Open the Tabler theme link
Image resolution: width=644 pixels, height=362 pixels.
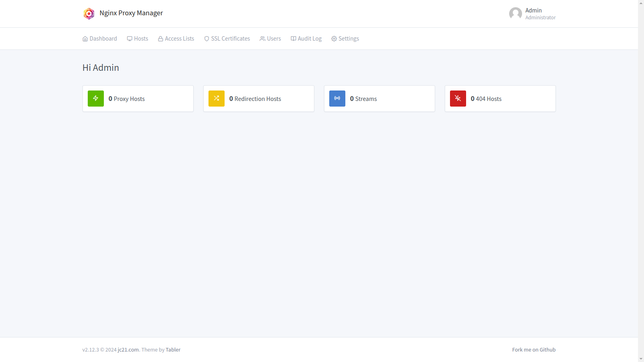coord(173,350)
